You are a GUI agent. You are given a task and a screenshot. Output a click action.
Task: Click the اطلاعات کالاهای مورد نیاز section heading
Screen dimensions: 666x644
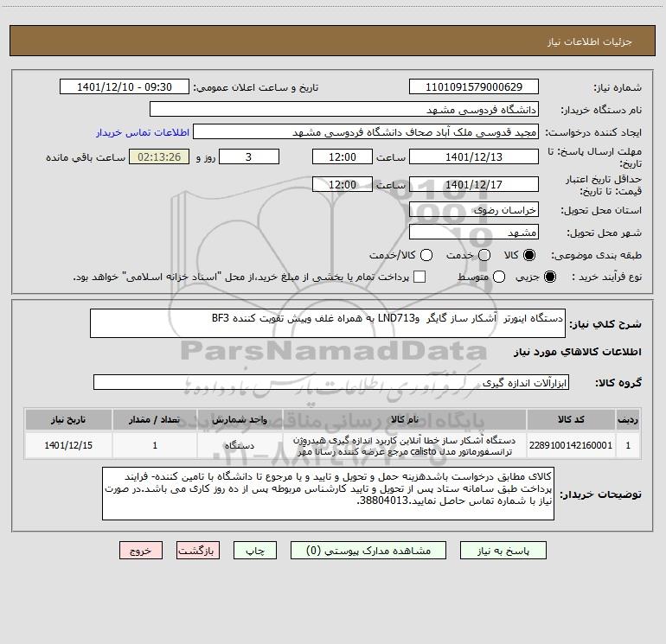(578, 352)
